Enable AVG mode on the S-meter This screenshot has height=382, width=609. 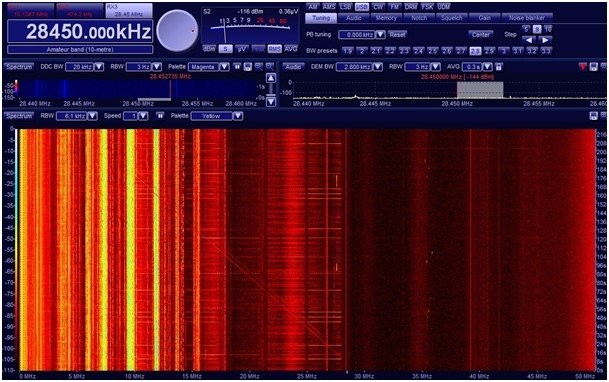tap(291, 49)
